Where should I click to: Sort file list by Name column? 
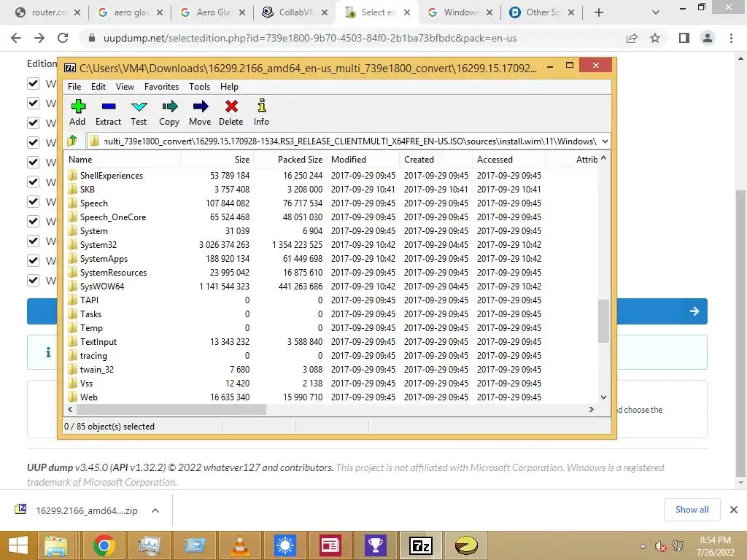(x=122, y=160)
